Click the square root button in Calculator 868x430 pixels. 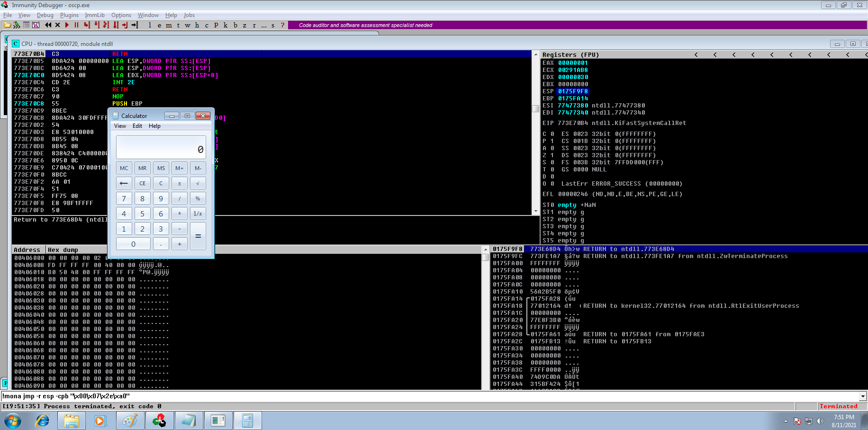pos(198,183)
